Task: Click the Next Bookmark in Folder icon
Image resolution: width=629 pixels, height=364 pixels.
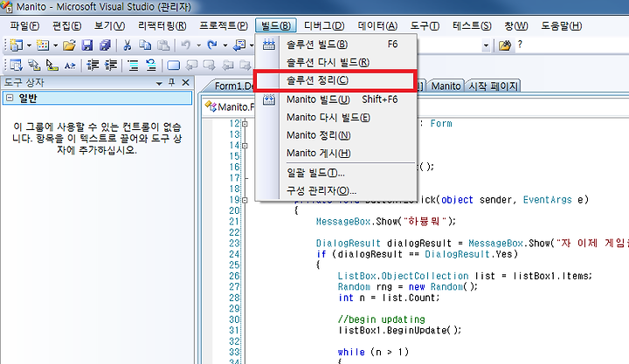Action: pyautogui.click(x=245, y=65)
